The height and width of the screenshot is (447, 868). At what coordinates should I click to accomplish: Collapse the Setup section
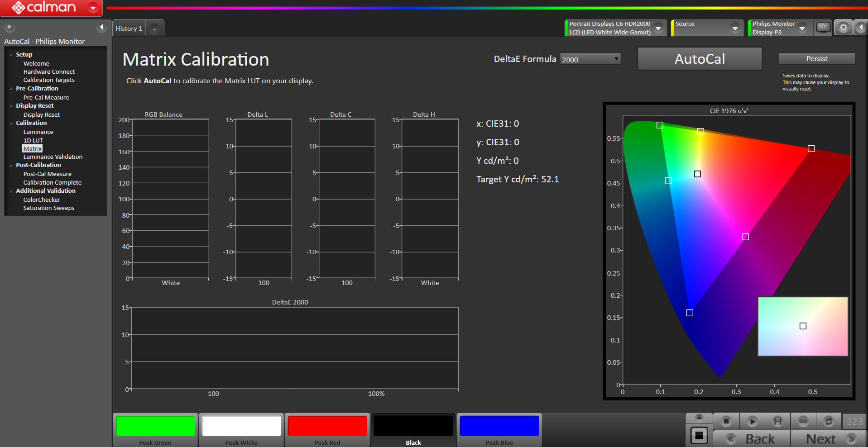click(x=11, y=55)
